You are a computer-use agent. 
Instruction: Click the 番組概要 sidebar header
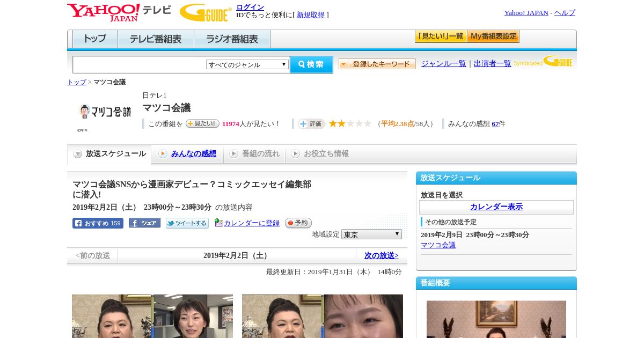click(x=496, y=283)
